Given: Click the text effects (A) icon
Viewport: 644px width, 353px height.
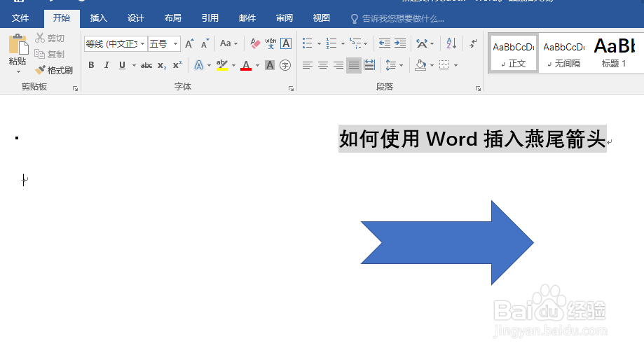Looking at the screenshot, I should tap(199, 65).
